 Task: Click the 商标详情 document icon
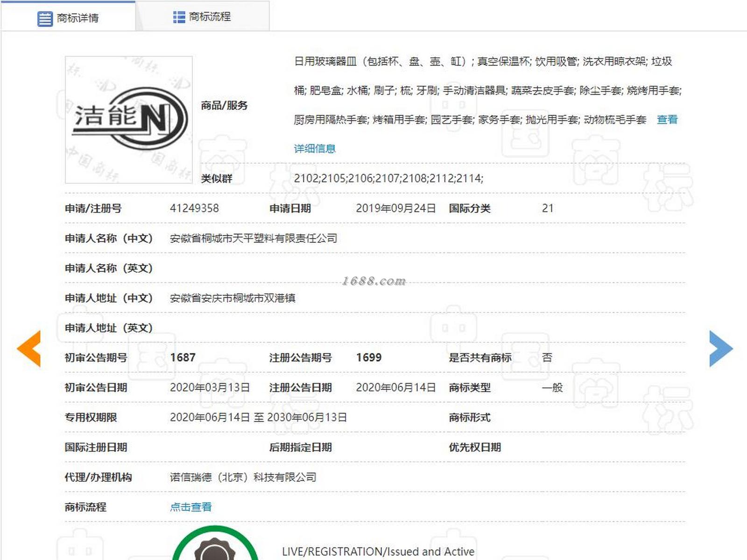[x=45, y=19]
